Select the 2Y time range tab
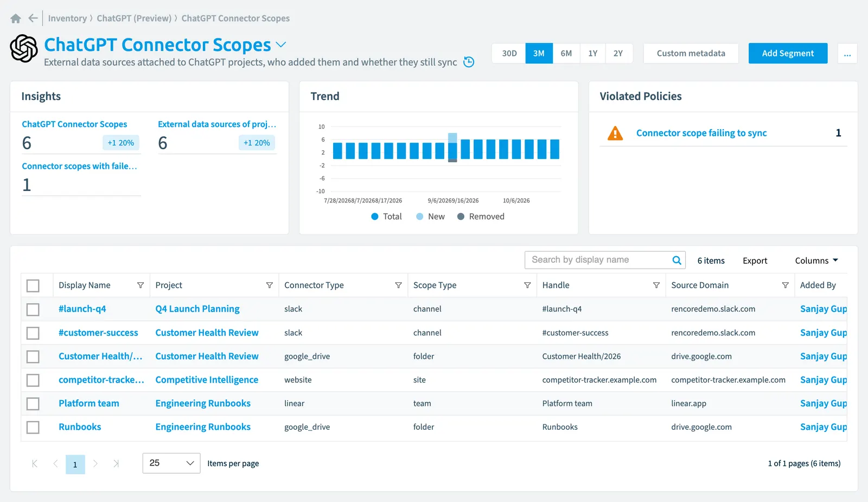This screenshot has width=868, height=502. tap(618, 53)
